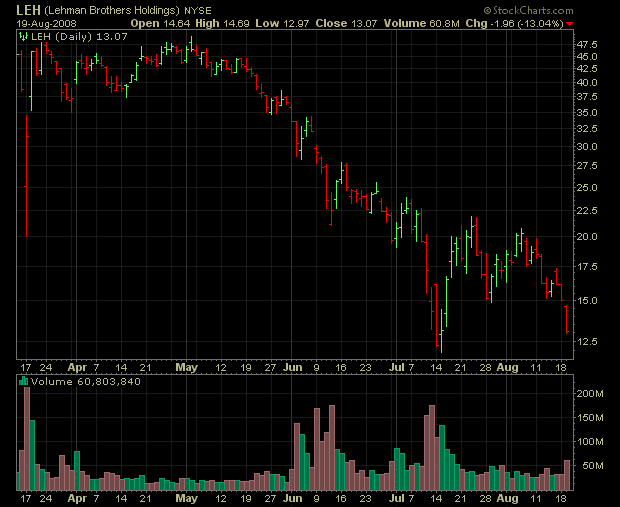Click May on the volume chart date axis
620x507 pixels.
coord(187,498)
